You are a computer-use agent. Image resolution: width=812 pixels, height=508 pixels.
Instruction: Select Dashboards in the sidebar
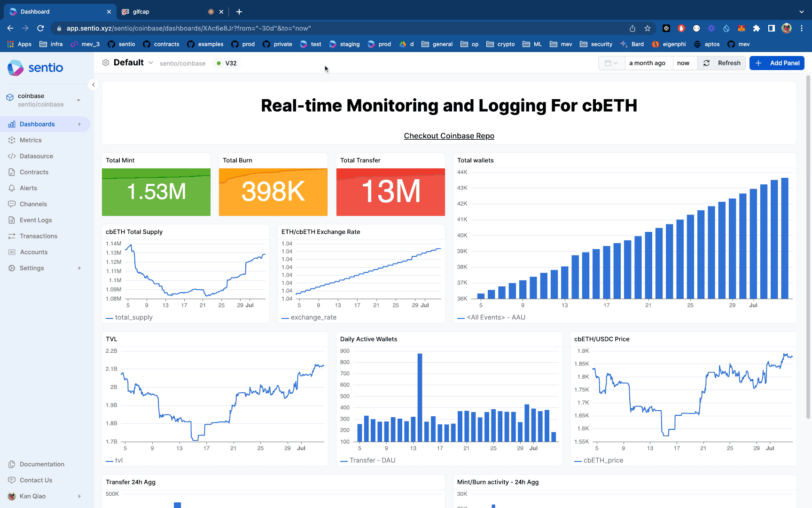click(x=45, y=124)
